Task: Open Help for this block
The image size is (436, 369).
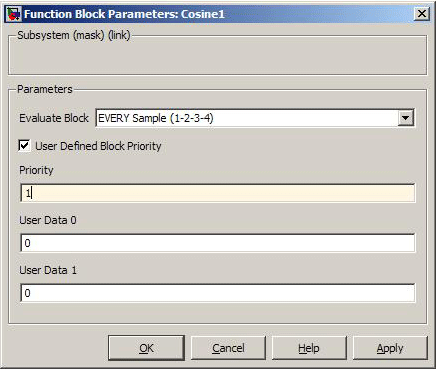Action: point(309,348)
